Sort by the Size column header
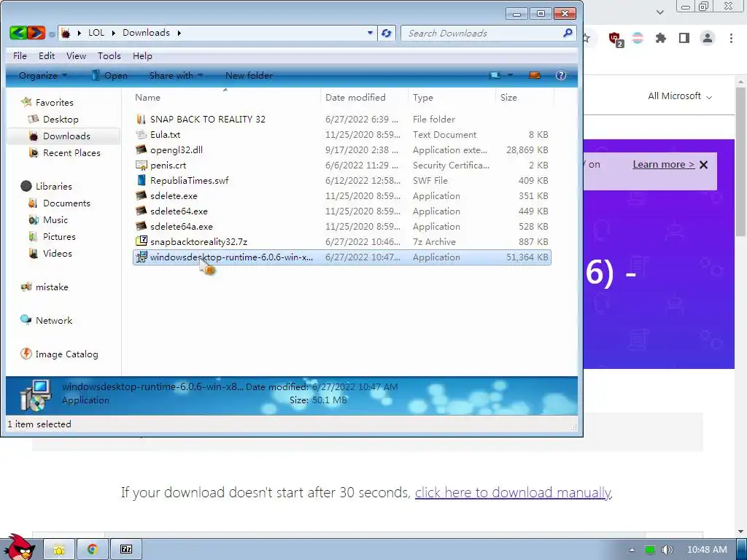 click(x=525, y=97)
